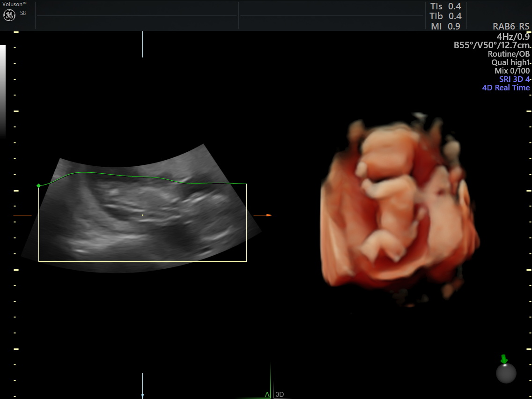The image size is (532, 399).
Task: Click the MI 0.9 index readout
Action: pos(445,27)
